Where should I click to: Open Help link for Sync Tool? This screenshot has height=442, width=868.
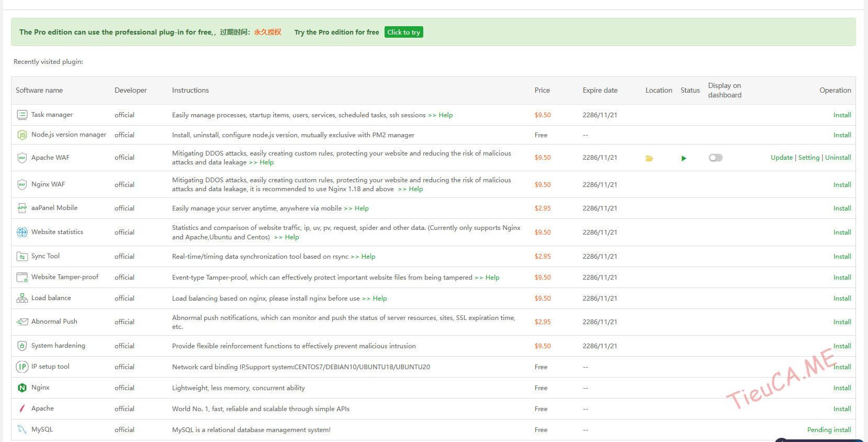tap(368, 257)
